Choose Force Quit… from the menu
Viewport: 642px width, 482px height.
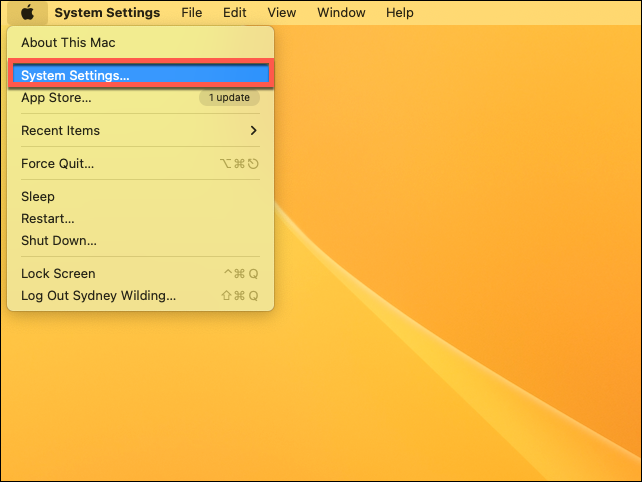(58, 164)
